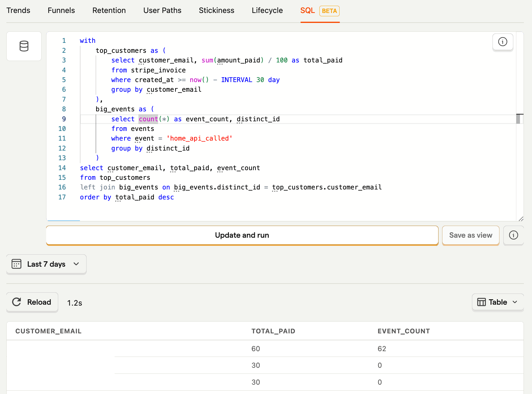
Task: Open the Lifecycle tab
Action: [267, 11]
